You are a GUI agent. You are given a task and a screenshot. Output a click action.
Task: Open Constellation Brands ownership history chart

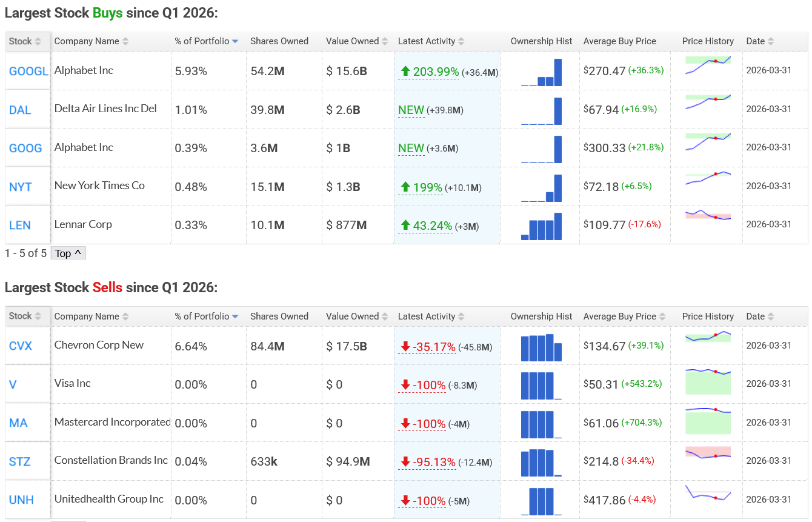[x=542, y=463]
